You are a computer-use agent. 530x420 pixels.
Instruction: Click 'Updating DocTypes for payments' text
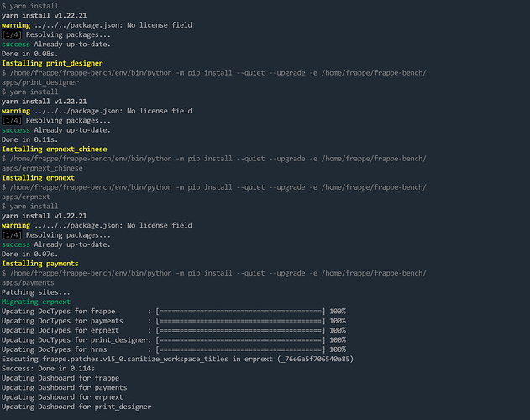pos(62,321)
